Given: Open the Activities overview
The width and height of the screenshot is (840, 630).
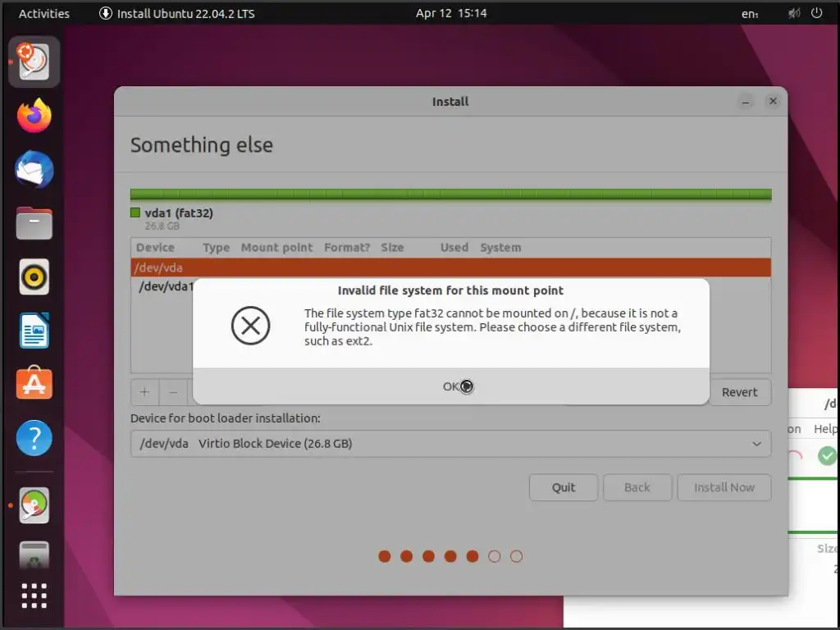Looking at the screenshot, I should (x=44, y=13).
